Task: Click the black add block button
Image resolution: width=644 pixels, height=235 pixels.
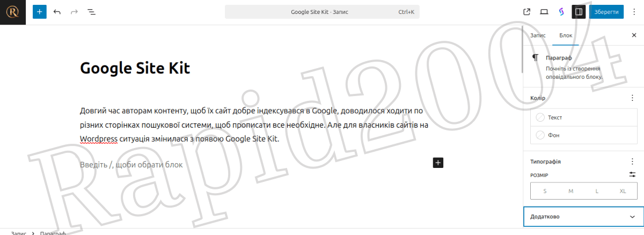Action: click(438, 162)
